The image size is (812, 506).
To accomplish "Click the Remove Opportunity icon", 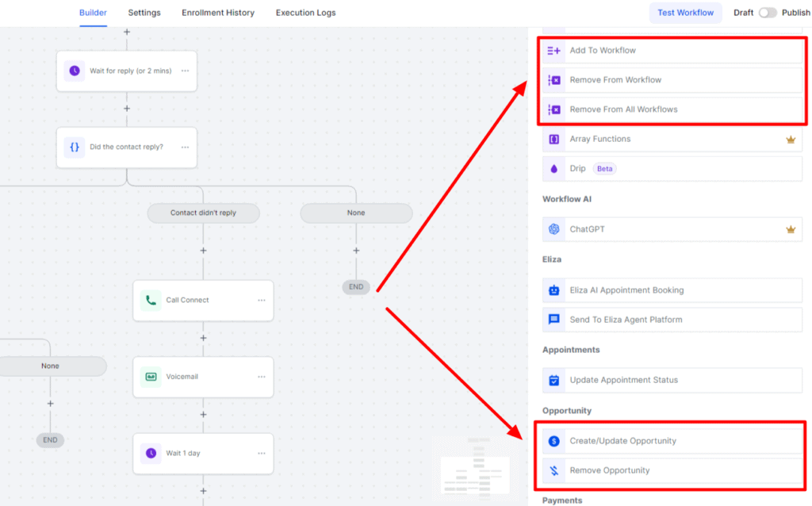I will pyautogui.click(x=553, y=470).
